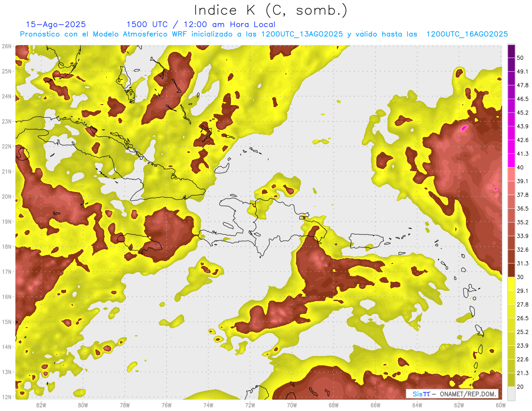Image resolution: width=532 pixels, height=411 pixels.
Task: Select the colorbar label "45.2"
Action: point(522,112)
